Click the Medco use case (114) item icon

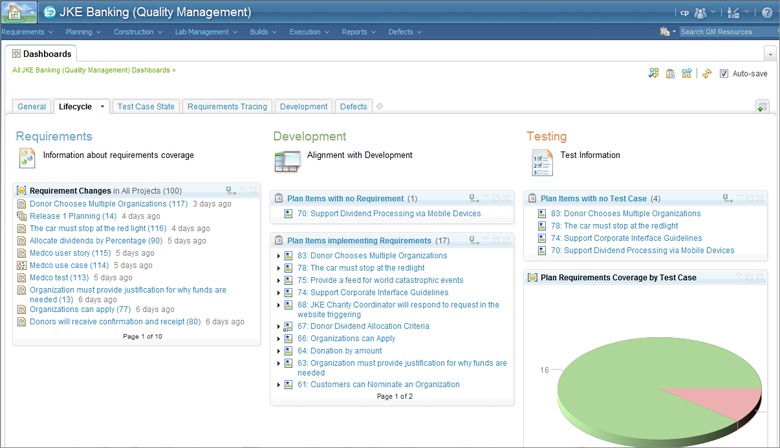[21, 266]
